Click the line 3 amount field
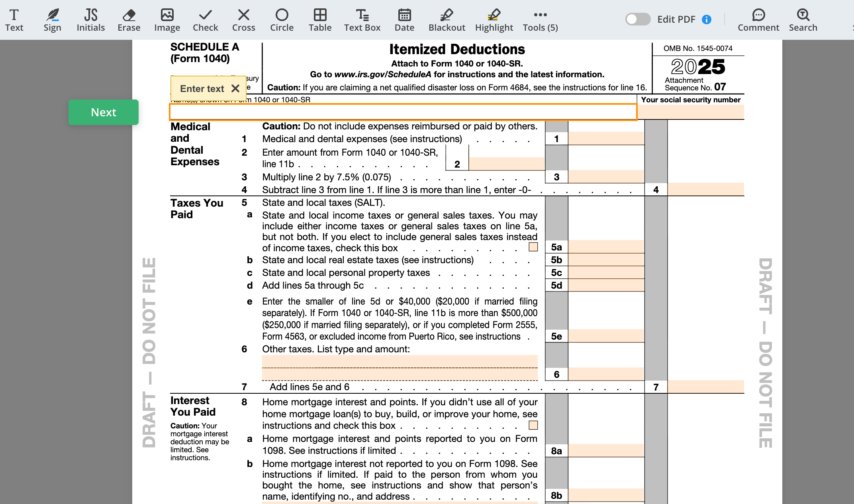The image size is (854, 504). [606, 177]
